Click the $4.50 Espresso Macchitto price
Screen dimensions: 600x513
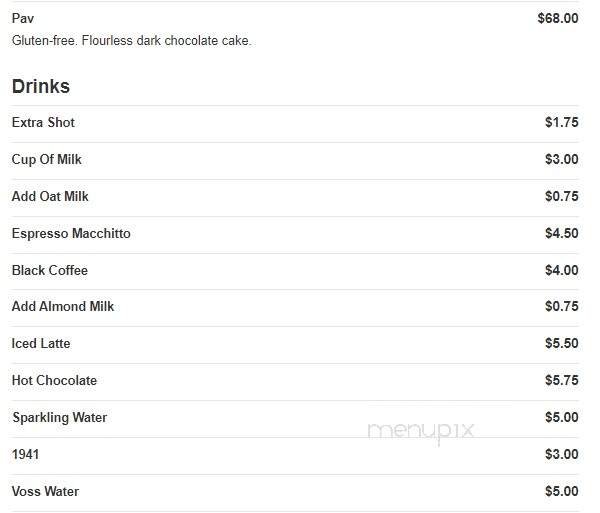[x=561, y=234]
